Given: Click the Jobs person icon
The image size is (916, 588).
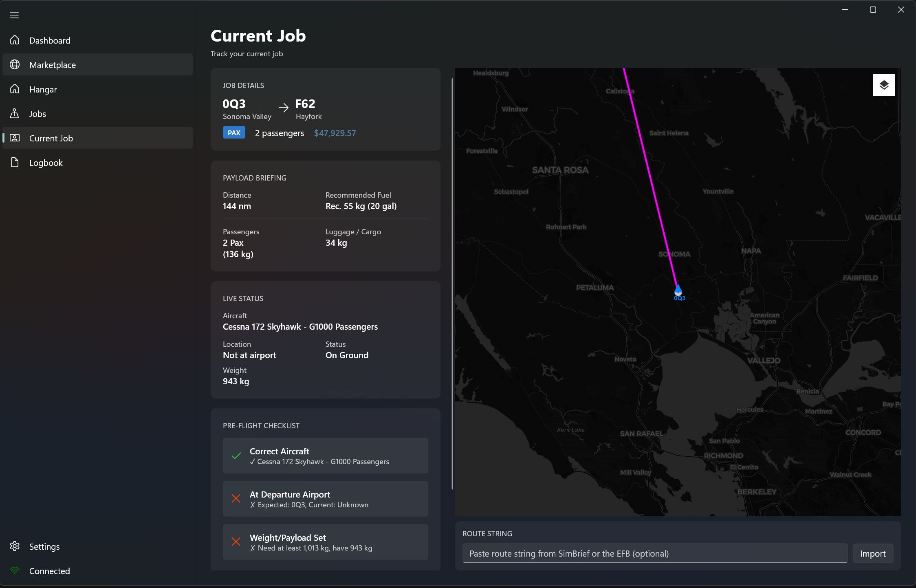Looking at the screenshot, I should 15,114.
